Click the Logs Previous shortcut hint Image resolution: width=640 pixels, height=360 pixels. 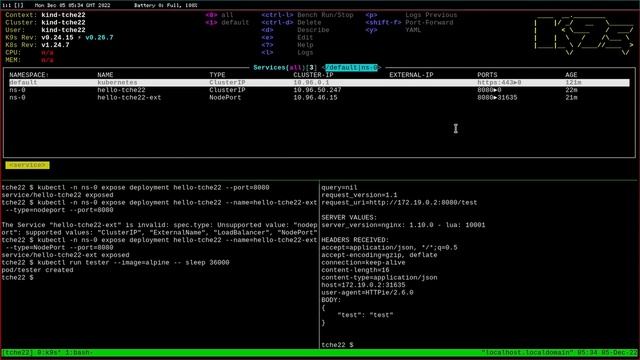click(x=411, y=15)
